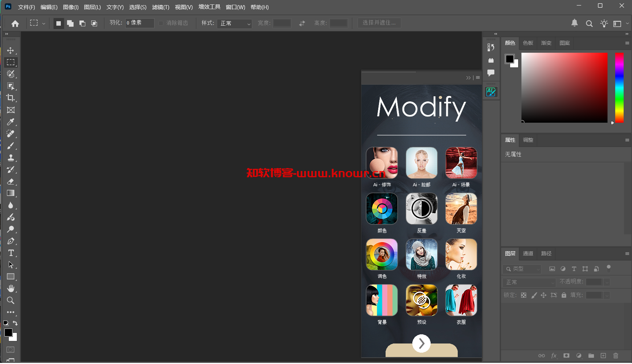This screenshot has height=364, width=632.
Task: Expand the marquee tool preset dropdown
Action: tap(44, 23)
